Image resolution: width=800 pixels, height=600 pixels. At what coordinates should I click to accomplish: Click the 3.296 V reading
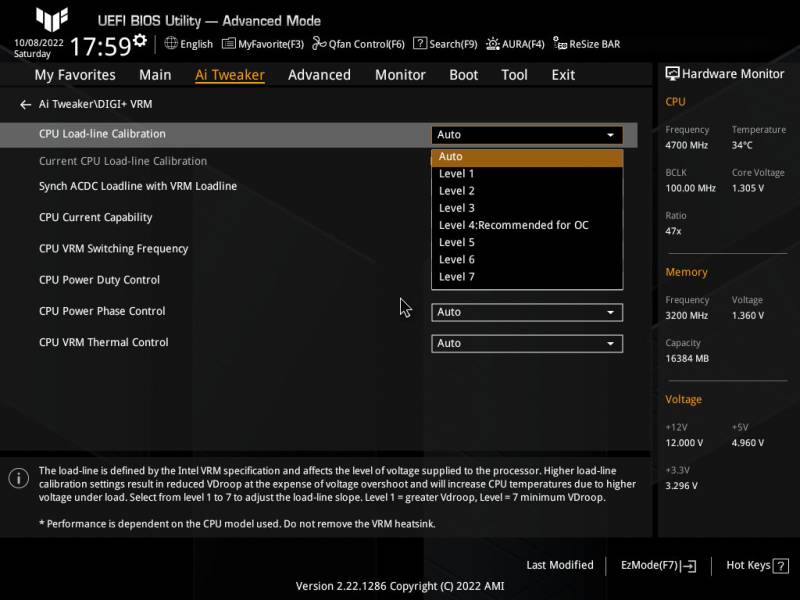tap(681, 486)
